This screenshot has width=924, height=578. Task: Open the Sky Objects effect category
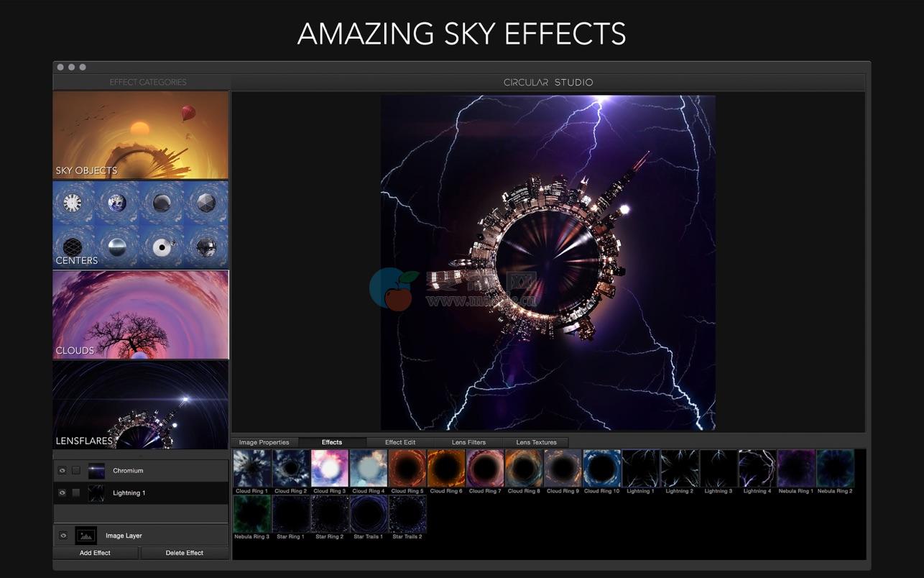coord(141,135)
